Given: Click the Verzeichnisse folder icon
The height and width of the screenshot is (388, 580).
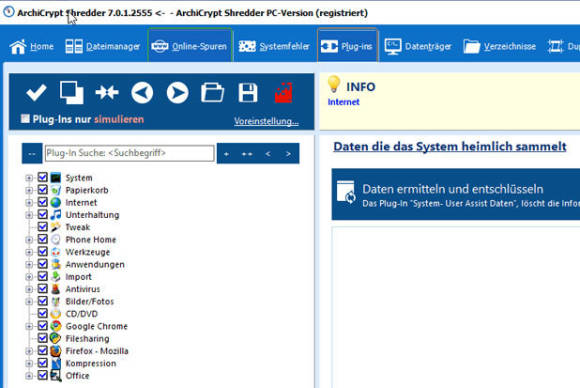Looking at the screenshot, I should coord(472,47).
